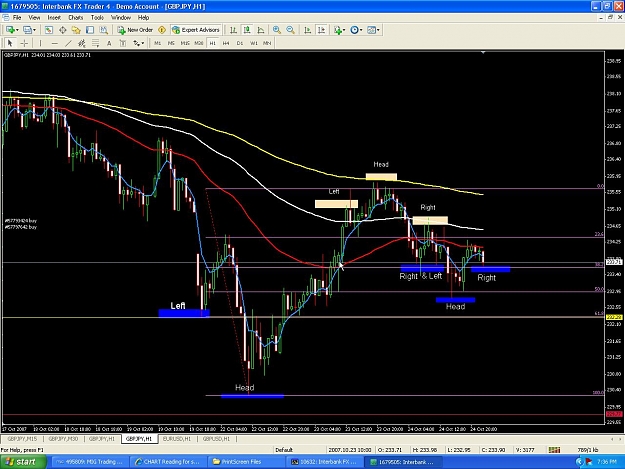Expand the Profiles dropdown arrow
The width and height of the screenshot is (625, 469).
pyautogui.click(x=34, y=30)
